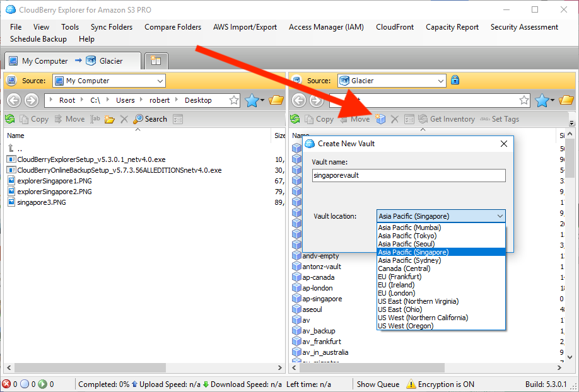Select the av_frankfurt vault
This screenshot has width=579, height=392.
(x=317, y=342)
